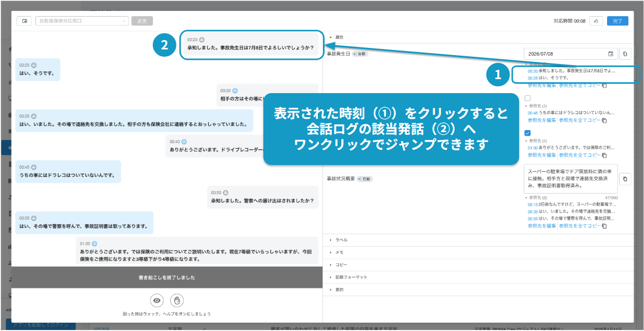Turn on Help with the raised hand button
644x331 pixels.
pos(177,300)
